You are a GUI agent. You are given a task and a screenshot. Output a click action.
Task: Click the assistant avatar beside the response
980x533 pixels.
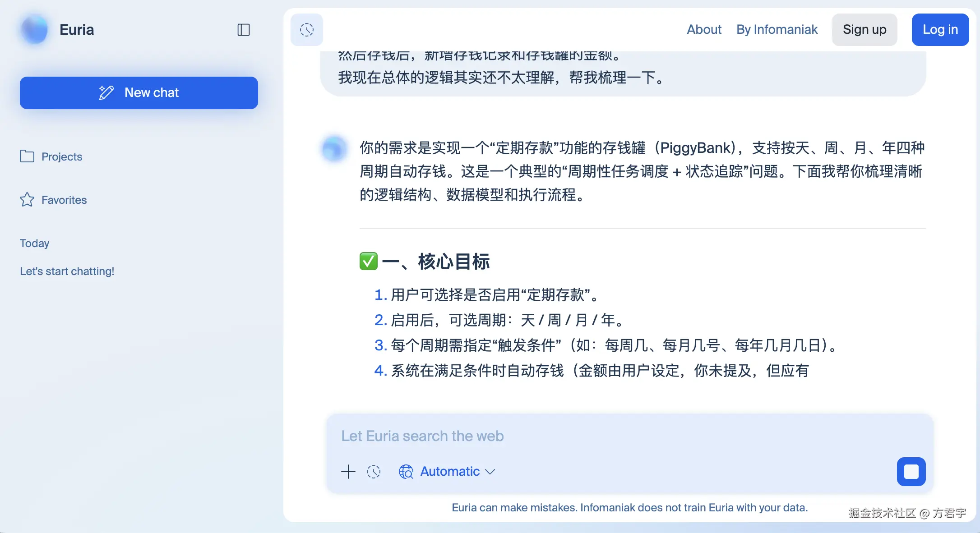click(334, 149)
